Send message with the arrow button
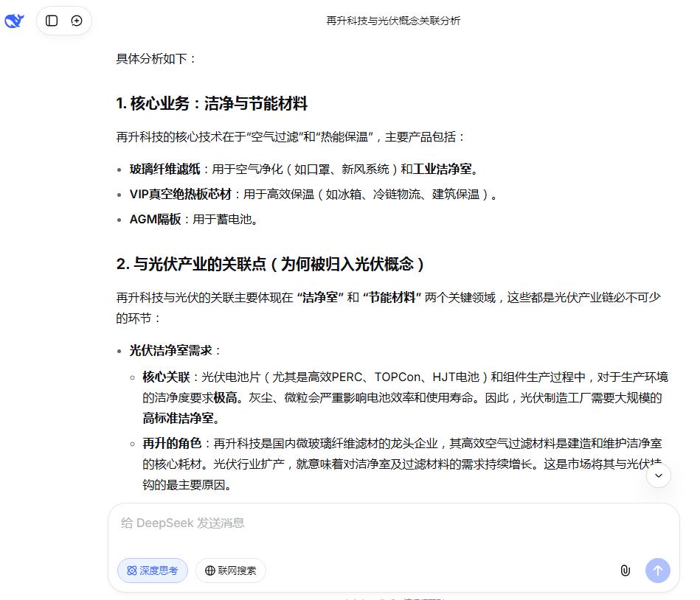The width and height of the screenshot is (700, 600). [658, 570]
